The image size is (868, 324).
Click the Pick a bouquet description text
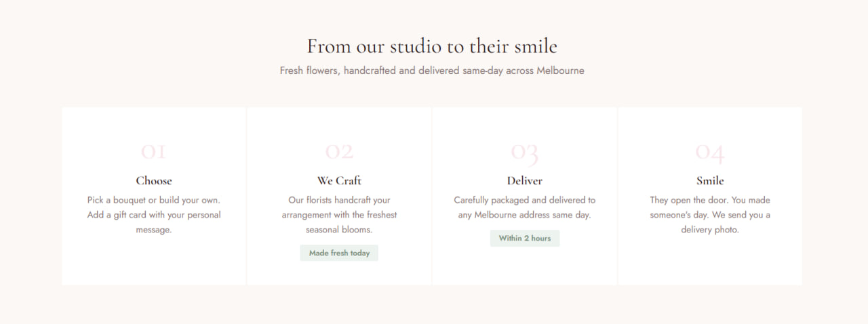click(154, 200)
